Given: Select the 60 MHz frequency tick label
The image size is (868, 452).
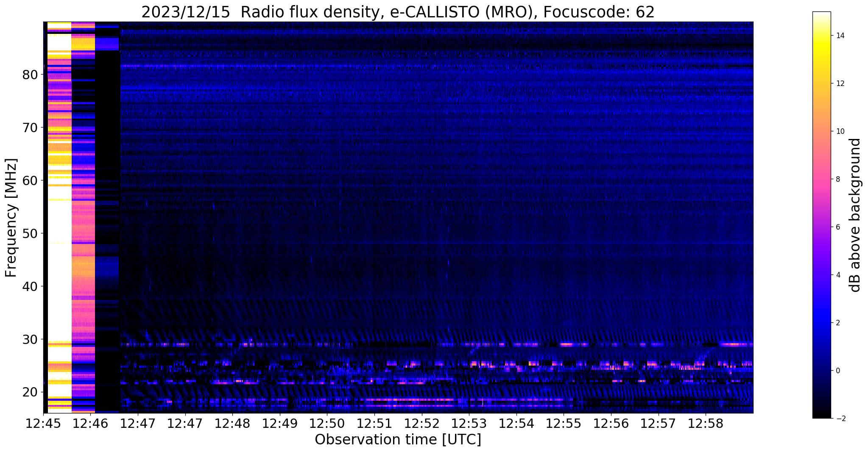Looking at the screenshot, I should coord(30,180).
